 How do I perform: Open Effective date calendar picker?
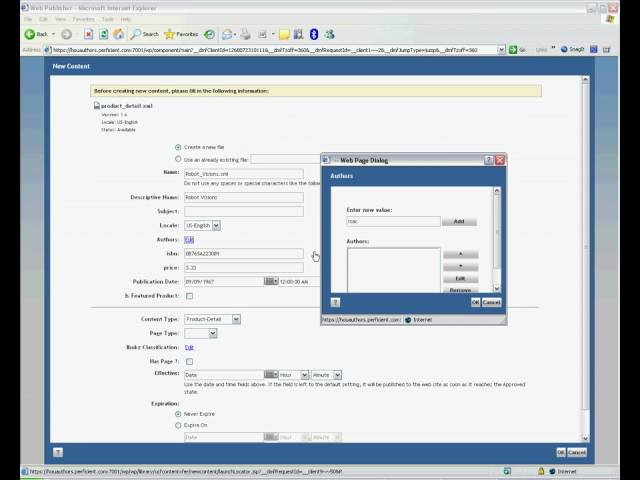coord(271,374)
